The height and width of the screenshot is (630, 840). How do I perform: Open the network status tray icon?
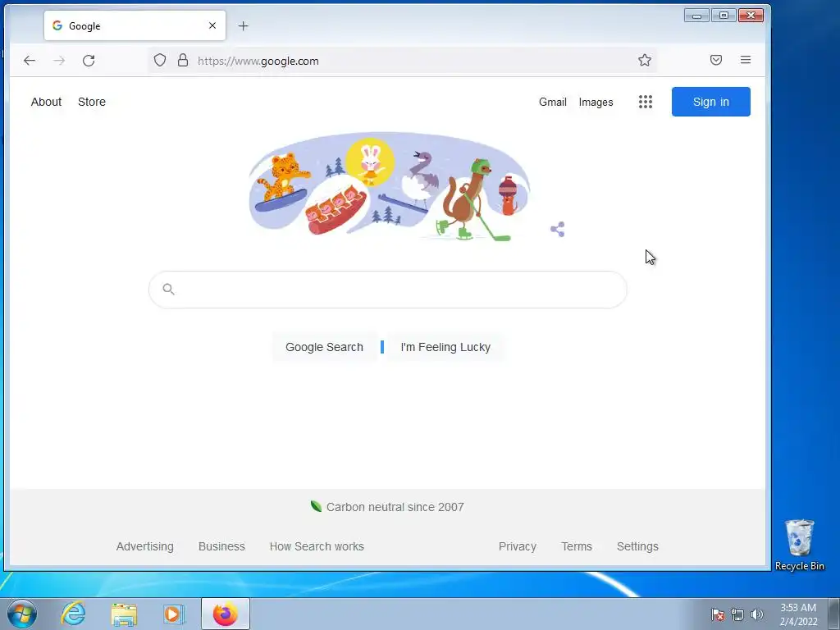737,614
